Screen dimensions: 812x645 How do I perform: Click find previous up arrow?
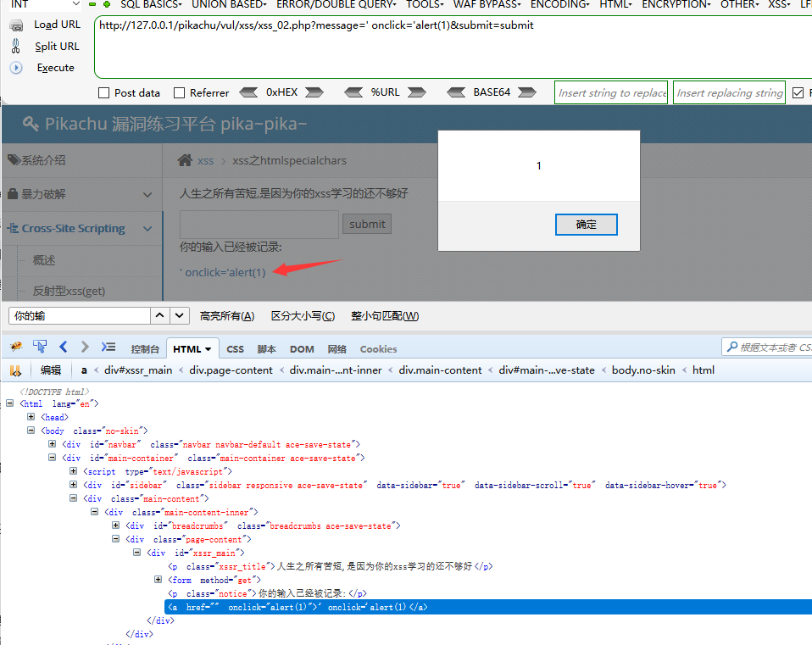(160, 315)
